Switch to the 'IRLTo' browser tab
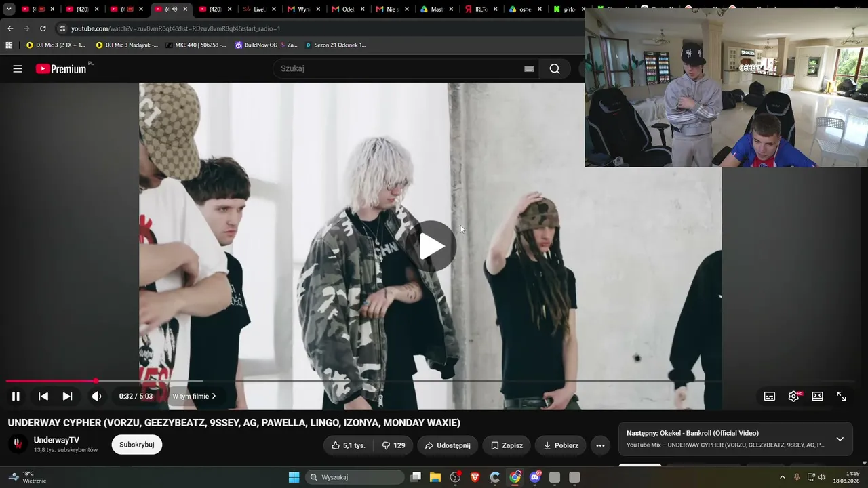This screenshot has width=868, height=488. (481, 9)
